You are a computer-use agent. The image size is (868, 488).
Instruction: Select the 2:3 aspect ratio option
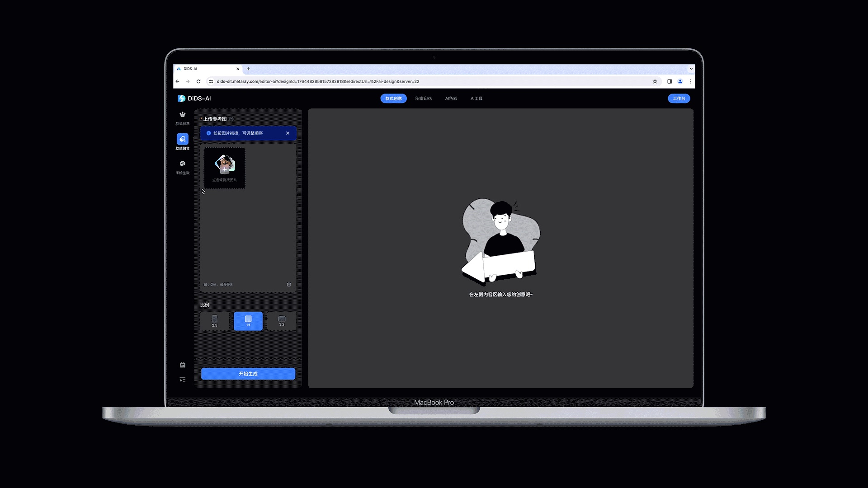215,321
